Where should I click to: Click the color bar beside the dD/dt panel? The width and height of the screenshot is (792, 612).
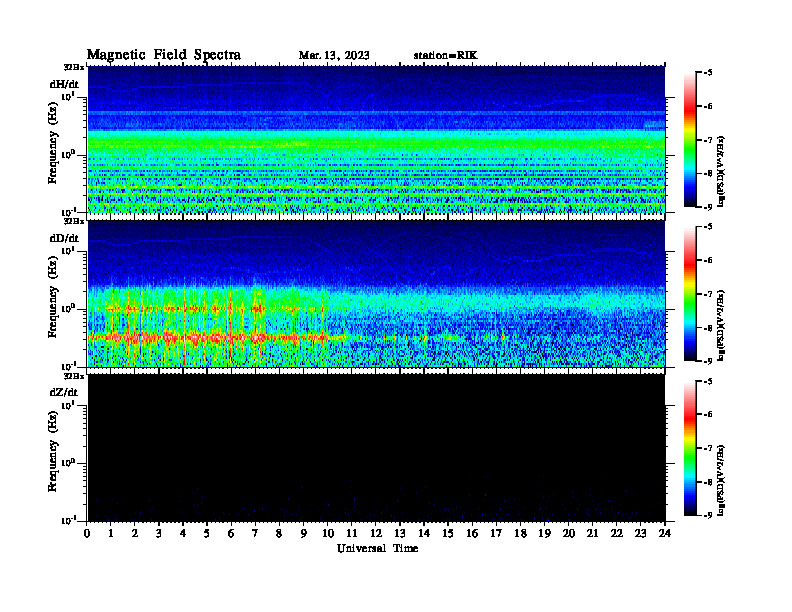click(x=690, y=294)
